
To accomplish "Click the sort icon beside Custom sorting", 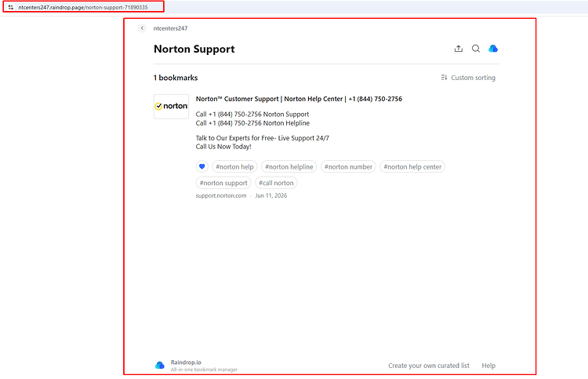I will coord(444,78).
